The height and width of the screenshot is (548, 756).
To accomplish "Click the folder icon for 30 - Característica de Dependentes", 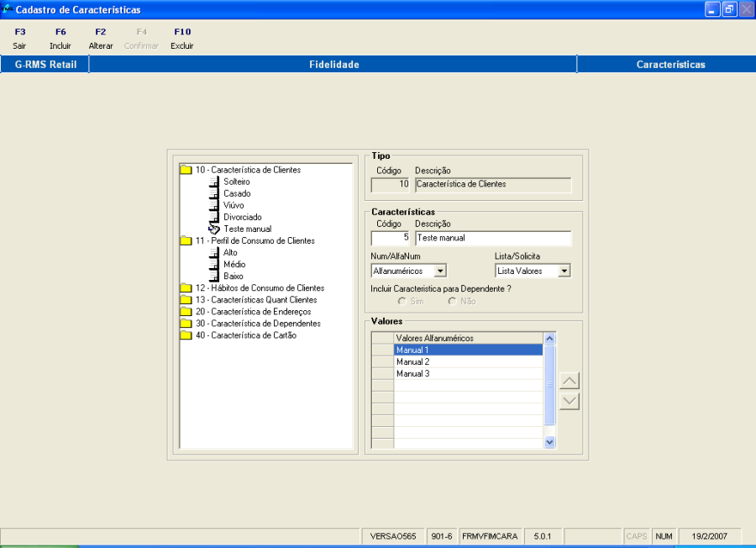I will pyautogui.click(x=186, y=324).
